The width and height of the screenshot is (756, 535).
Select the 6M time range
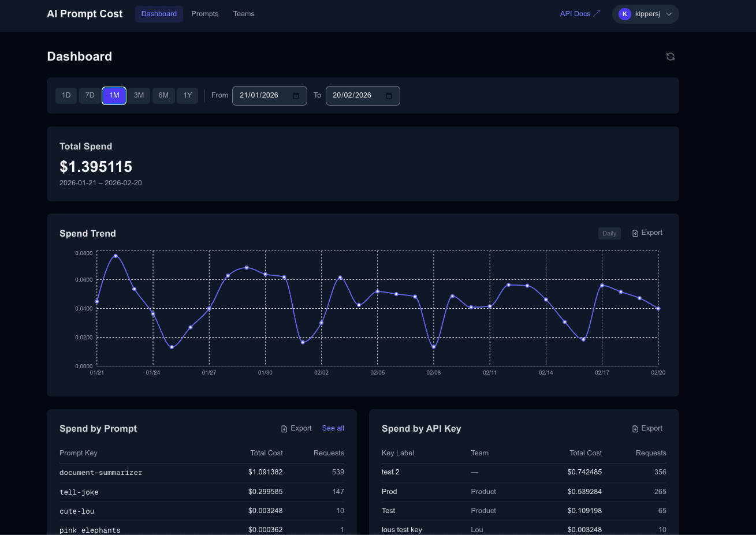(163, 95)
